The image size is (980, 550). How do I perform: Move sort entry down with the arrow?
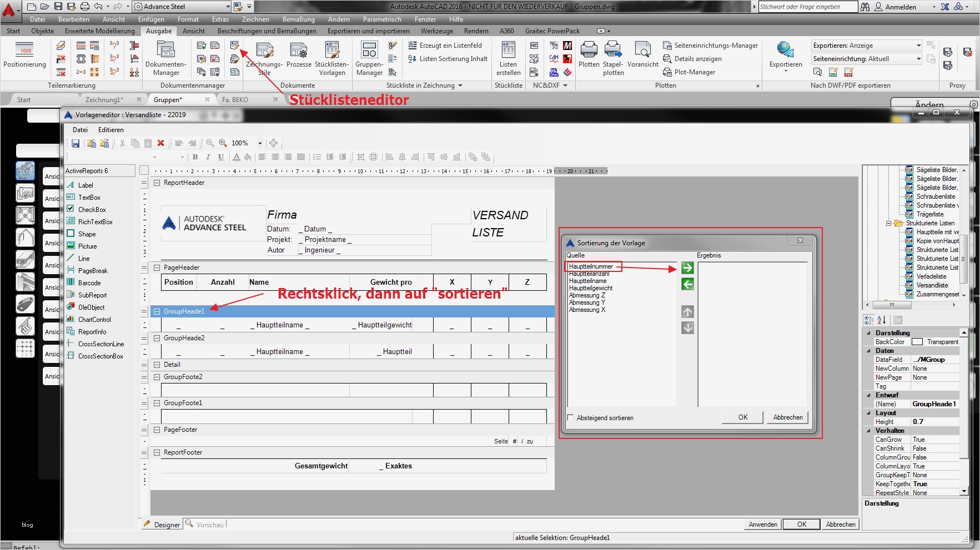pyautogui.click(x=687, y=328)
